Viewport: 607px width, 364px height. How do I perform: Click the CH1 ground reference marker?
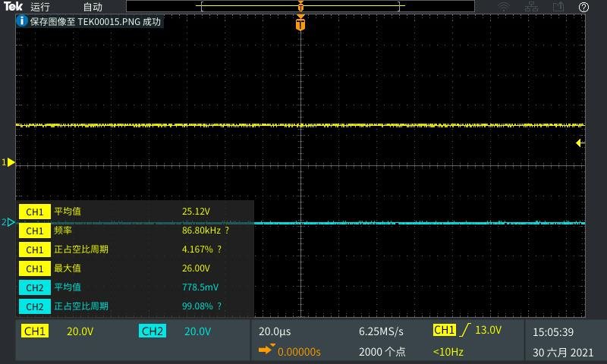point(8,162)
